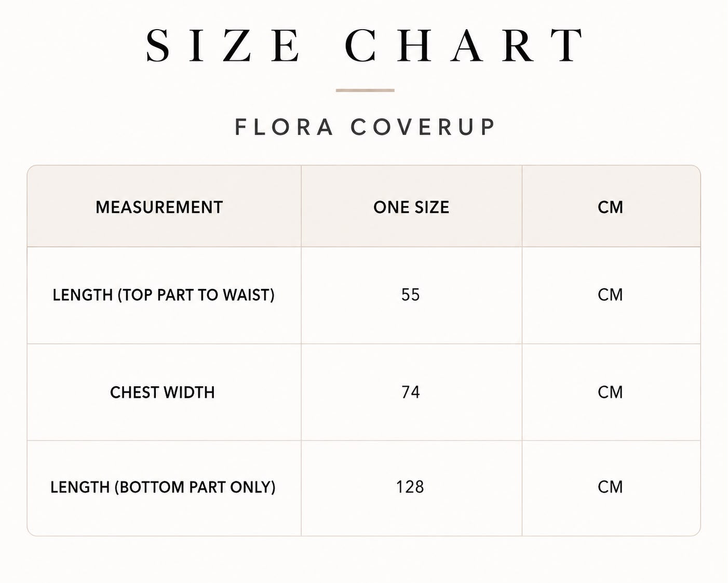This screenshot has height=583, width=728.
Task: Click CM unit in the bottom part row
Action: click(610, 487)
